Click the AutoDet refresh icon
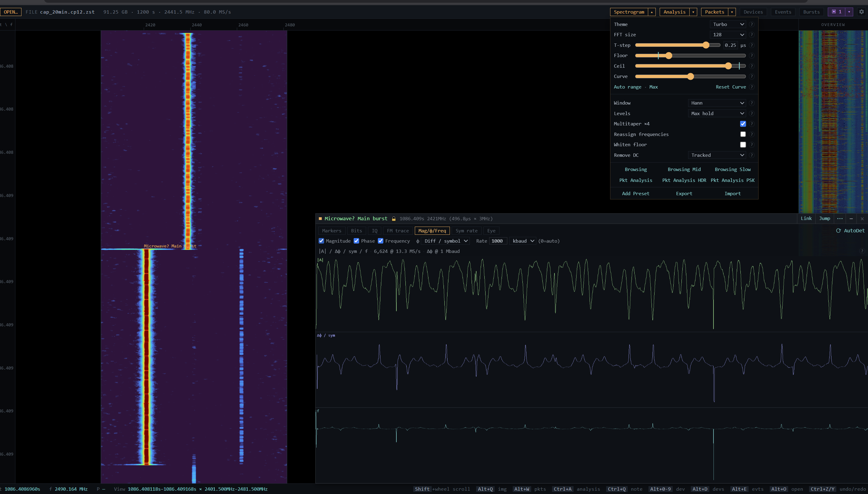This screenshot has width=868, height=494. (838, 231)
